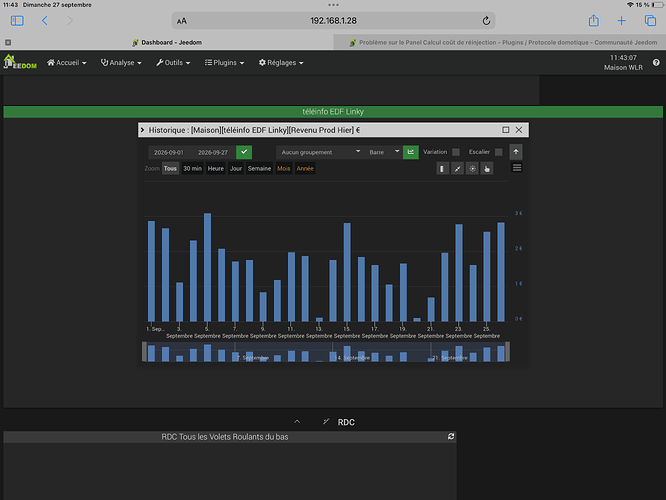Enable the Variation checkbox
This screenshot has height=500, width=666.
pos(456,152)
